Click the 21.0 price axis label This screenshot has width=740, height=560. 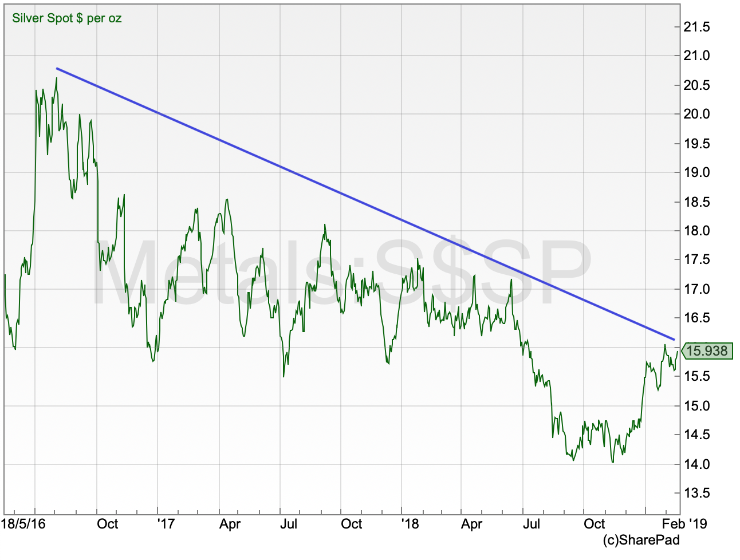(696, 56)
